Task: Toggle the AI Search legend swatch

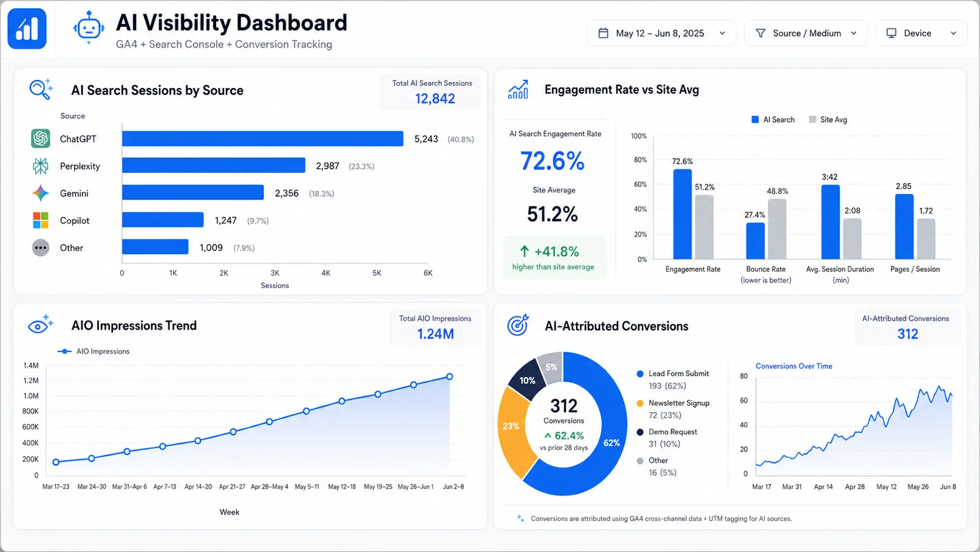Action: (755, 120)
